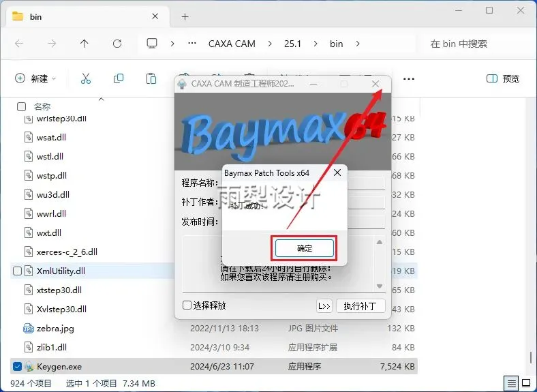
Task: Click the file list vertical scrollbar
Action: [x=531, y=358]
